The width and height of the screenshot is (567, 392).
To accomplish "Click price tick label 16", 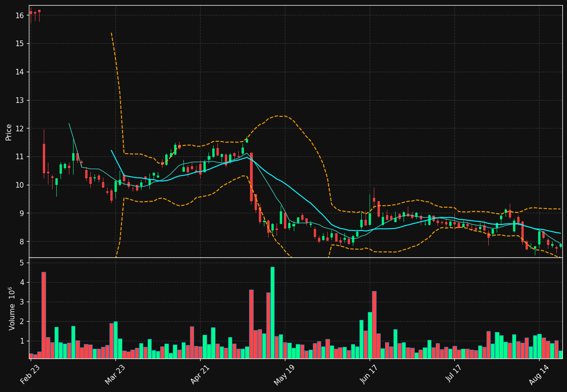I will coord(20,15).
